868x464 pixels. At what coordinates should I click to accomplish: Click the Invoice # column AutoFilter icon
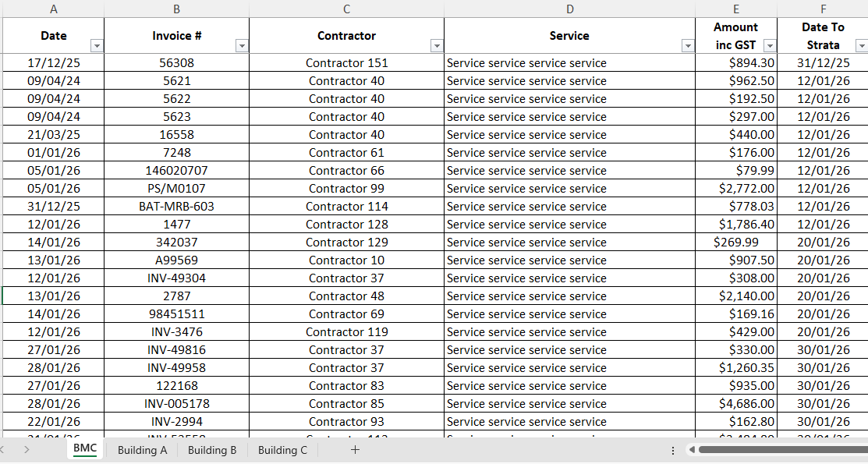[242, 45]
